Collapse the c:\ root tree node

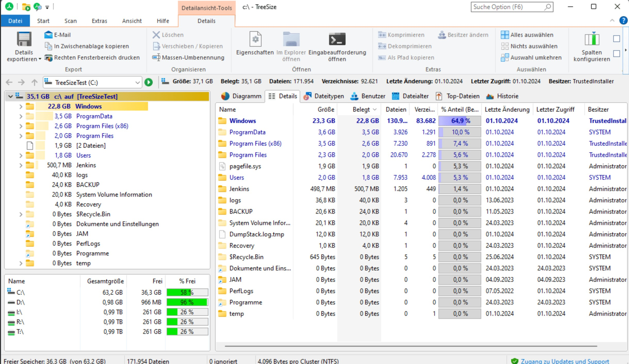10,96
